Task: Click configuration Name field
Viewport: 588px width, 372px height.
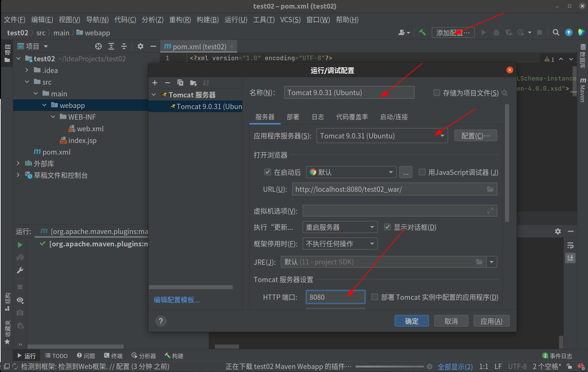Action: tap(349, 93)
